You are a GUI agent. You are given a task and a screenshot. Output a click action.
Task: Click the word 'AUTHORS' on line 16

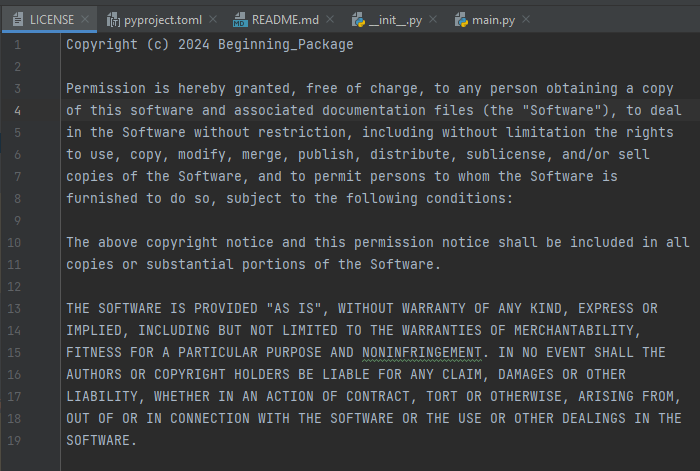94,374
